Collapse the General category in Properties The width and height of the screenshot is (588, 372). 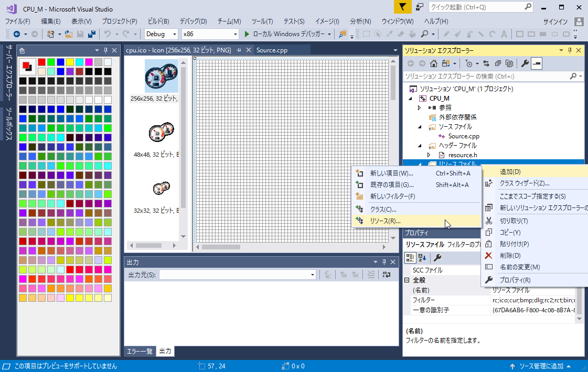click(x=407, y=280)
